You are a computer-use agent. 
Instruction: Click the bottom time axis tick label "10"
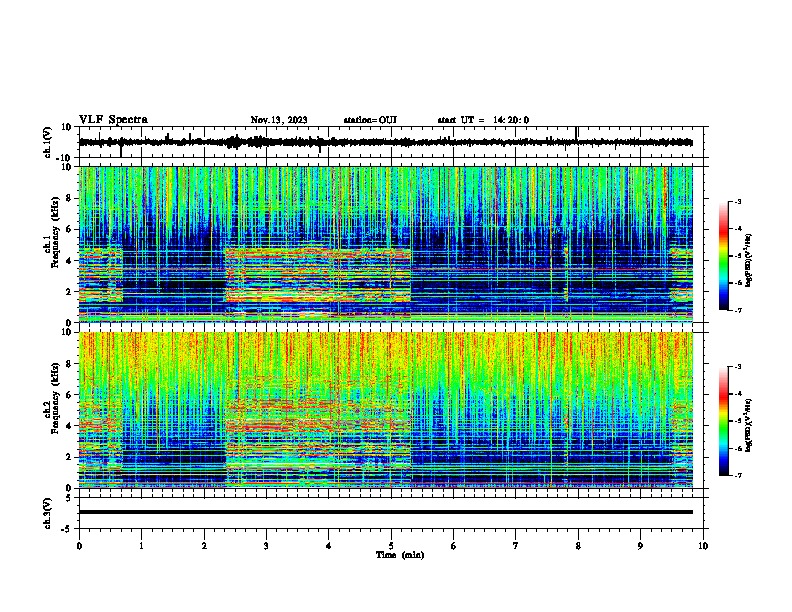tap(703, 546)
